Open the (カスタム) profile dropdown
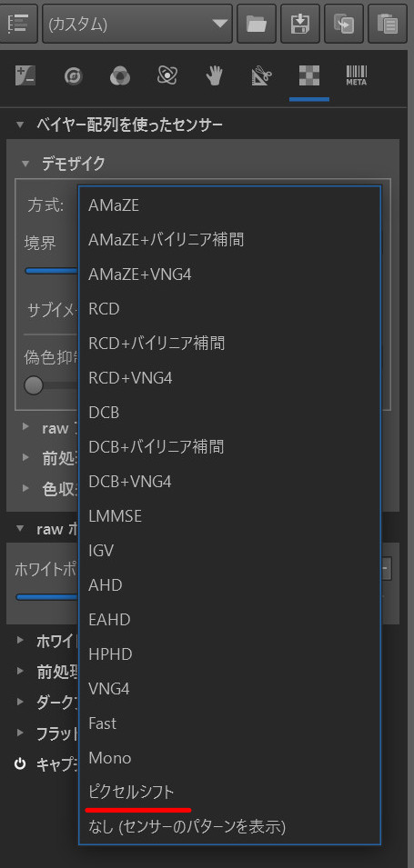This screenshot has height=868, width=414. [x=137, y=24]
